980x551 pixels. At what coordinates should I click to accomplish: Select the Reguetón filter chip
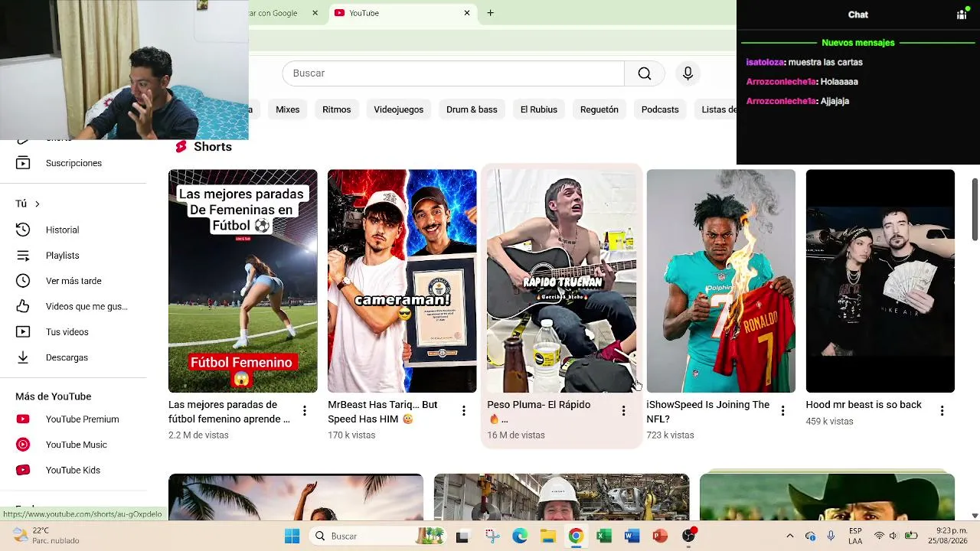[x=599, y=109]
